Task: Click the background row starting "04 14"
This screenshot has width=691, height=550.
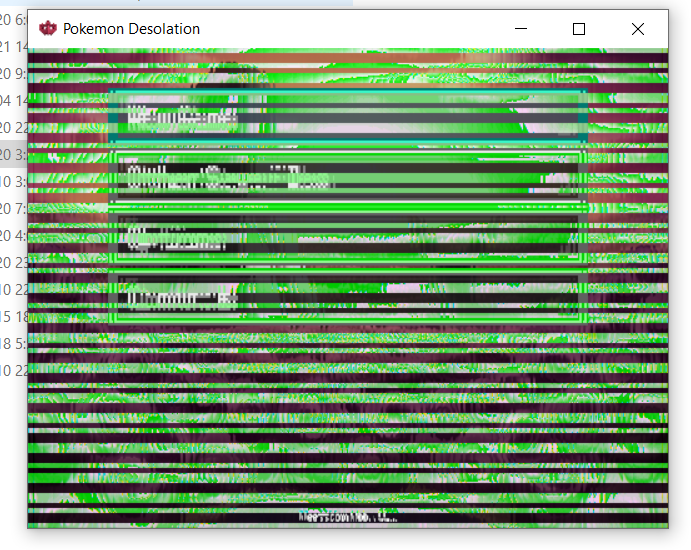Action: 14,100
